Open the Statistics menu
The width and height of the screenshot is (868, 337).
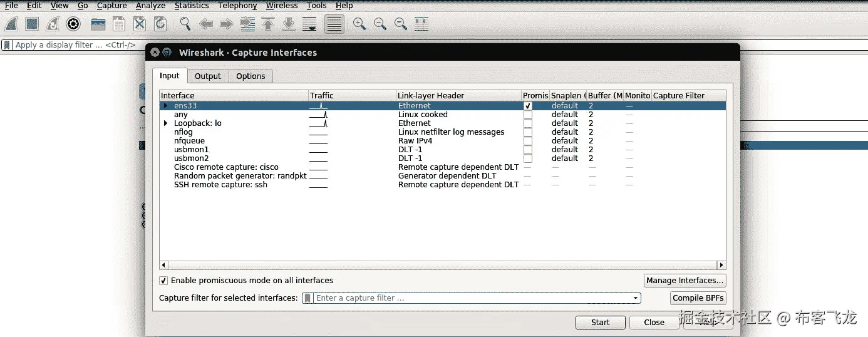pyautogui.click(x=192, y=6)
